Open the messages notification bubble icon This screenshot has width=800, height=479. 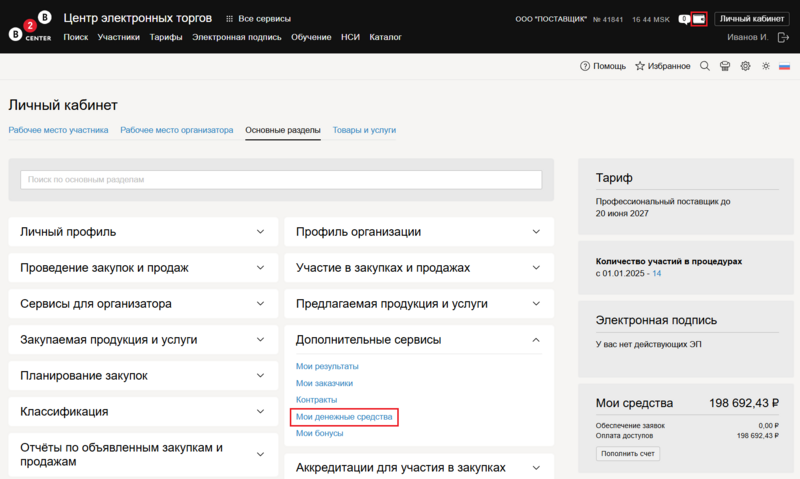[x=683, y=19]
